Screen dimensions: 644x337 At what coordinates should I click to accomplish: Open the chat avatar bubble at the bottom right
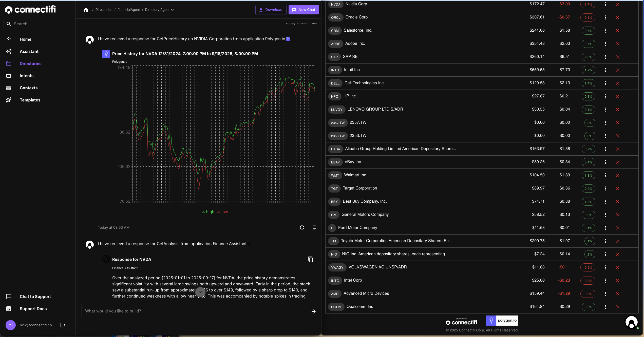tap(631, 322)
